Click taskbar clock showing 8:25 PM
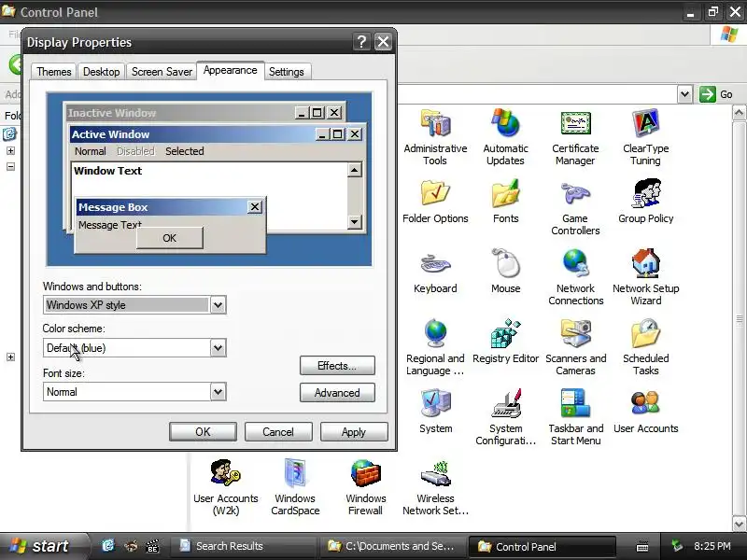This screenshot has height=560, width=747. click(x=712, y=546)
